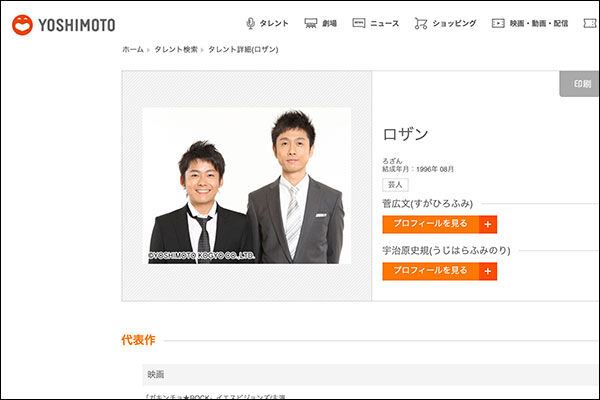Open the ロザン duo portrait photo
600x400 pixels.
pyautogui.click(x=246, y=186)
